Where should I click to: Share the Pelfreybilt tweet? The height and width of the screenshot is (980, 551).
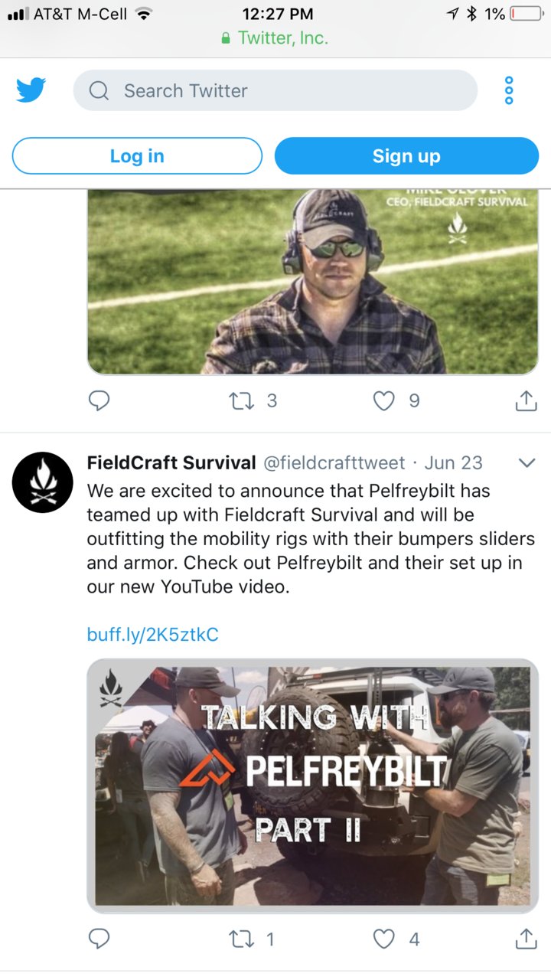click(526, 939)
